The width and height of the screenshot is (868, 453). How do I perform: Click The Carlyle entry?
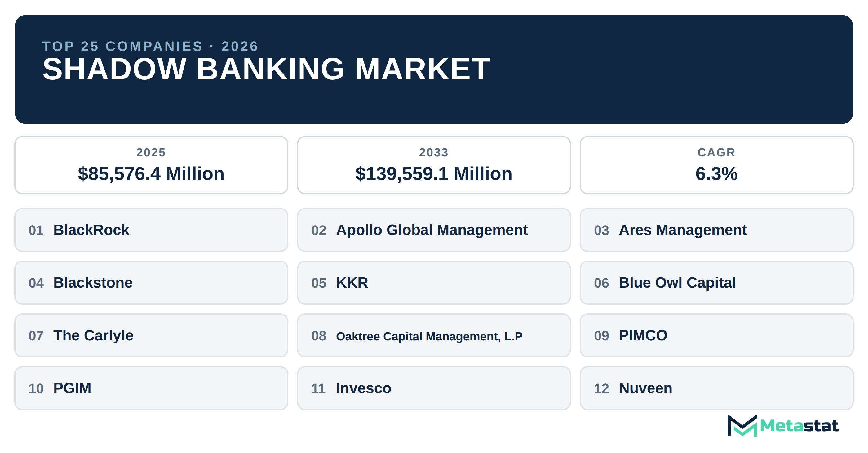click(x=151, y=336)
